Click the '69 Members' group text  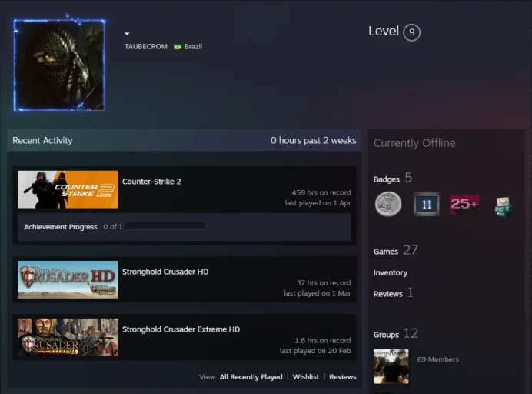[437, 359]
